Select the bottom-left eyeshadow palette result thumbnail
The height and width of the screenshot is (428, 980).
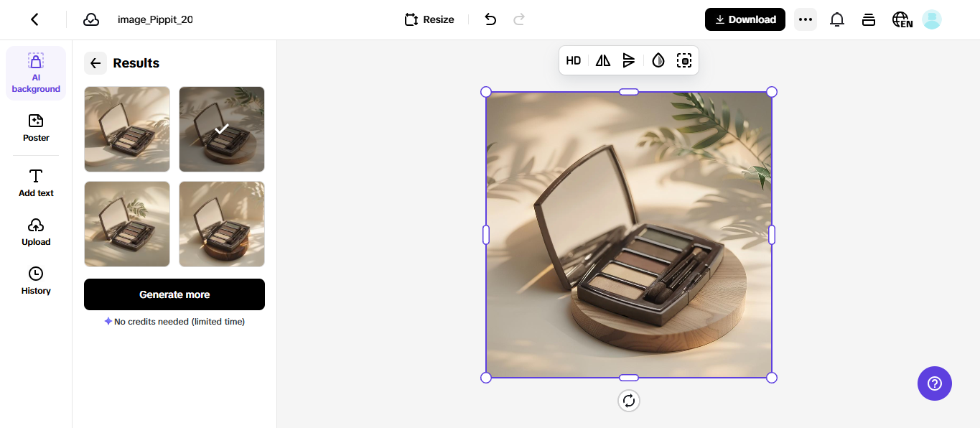tap(126, 223)
